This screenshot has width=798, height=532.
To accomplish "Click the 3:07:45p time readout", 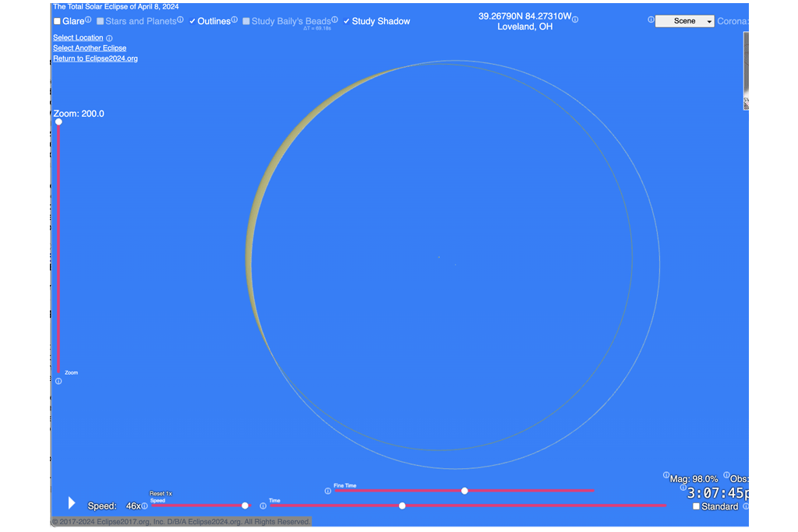I will coord(718,493).
